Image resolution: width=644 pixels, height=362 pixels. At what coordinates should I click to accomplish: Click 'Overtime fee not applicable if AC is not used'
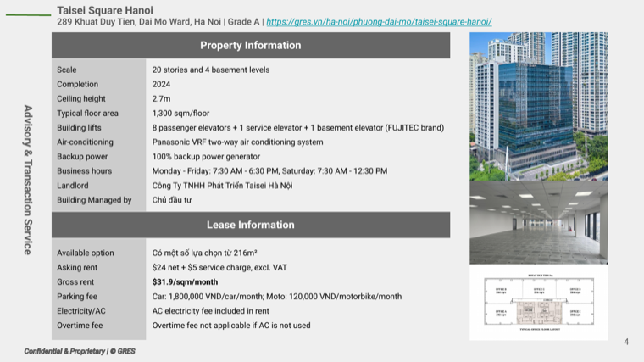(231, 326)
